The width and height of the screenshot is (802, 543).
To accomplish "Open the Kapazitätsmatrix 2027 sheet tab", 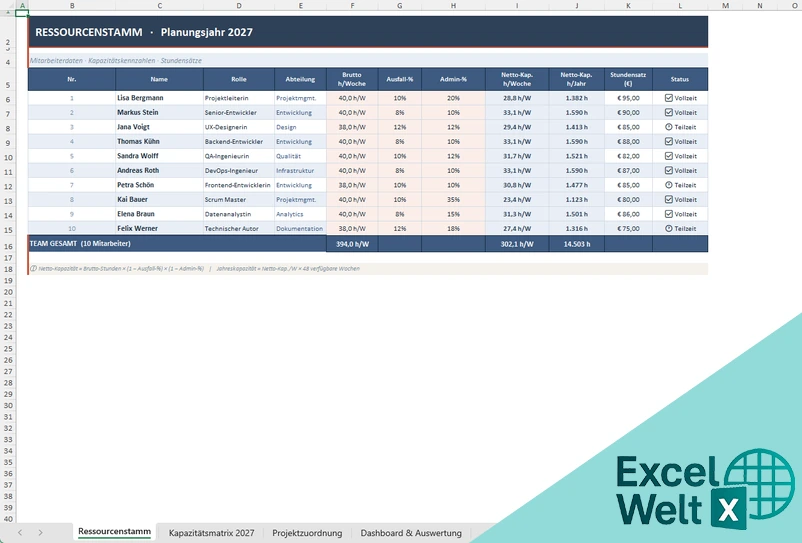I will (211, 533).
